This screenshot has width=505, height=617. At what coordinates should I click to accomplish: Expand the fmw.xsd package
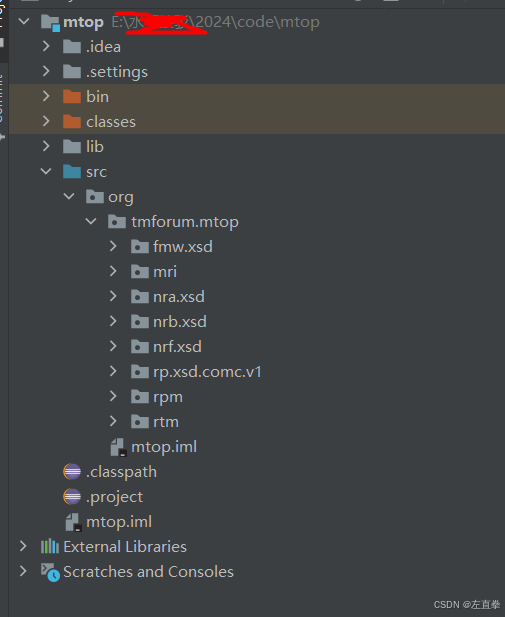(x=113, y=246)
